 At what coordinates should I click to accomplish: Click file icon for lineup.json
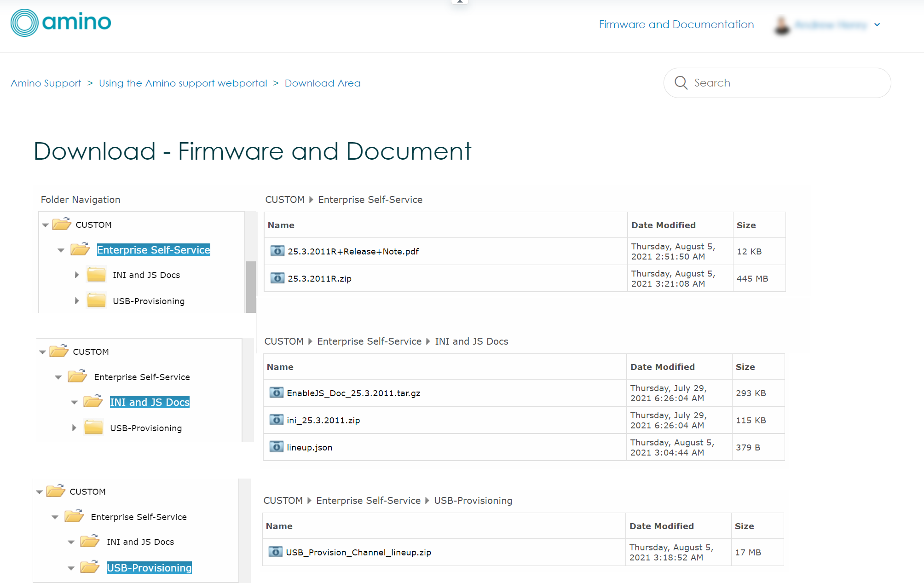pyautogui.click(x=276, y=447)
